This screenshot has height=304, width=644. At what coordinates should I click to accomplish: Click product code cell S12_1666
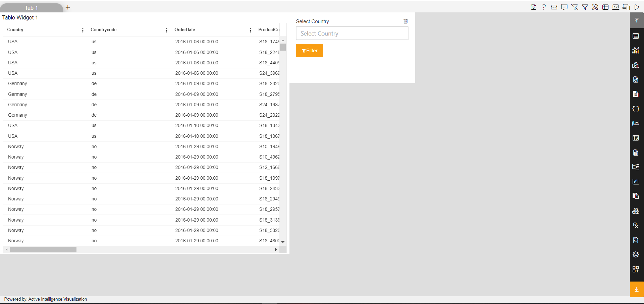pos(269,167)
